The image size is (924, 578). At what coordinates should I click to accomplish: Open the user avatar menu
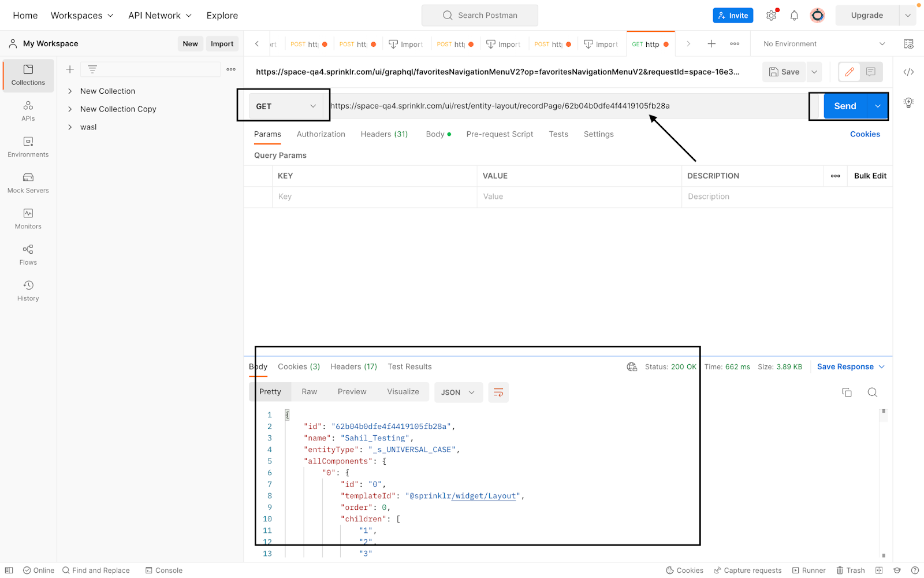pyautogui.click(x=817, y=16)
